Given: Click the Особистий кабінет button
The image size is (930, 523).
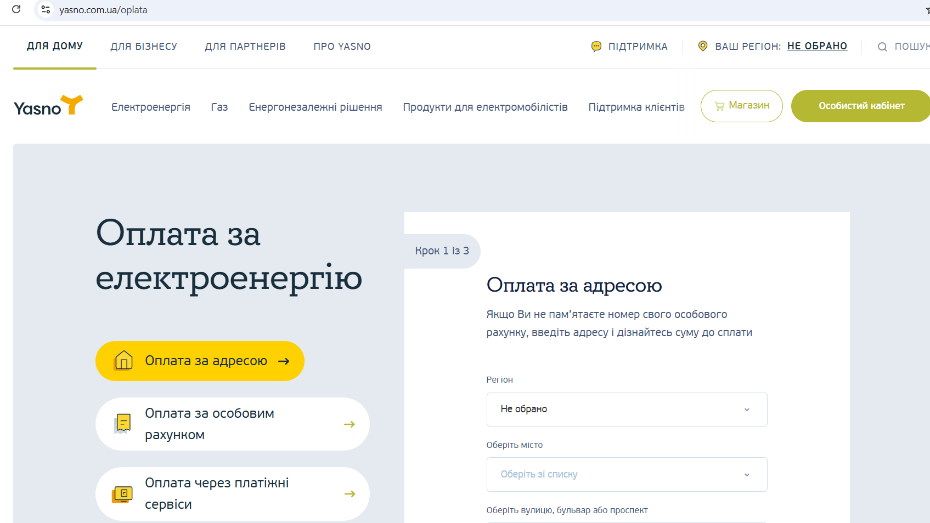Looking at the screenshot, I should 860,106.
